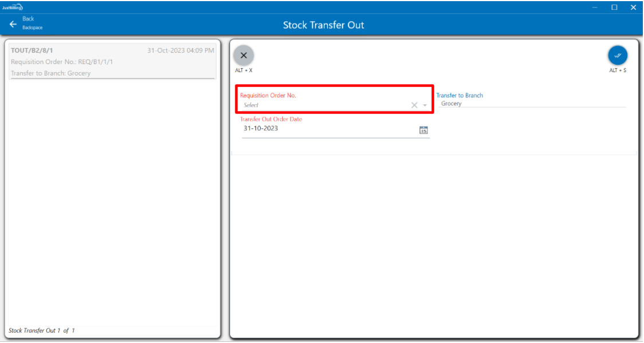Click the Stock Transfer Out 1 of 1 footer
Screen dimensions: 644x343
point(42,330)
